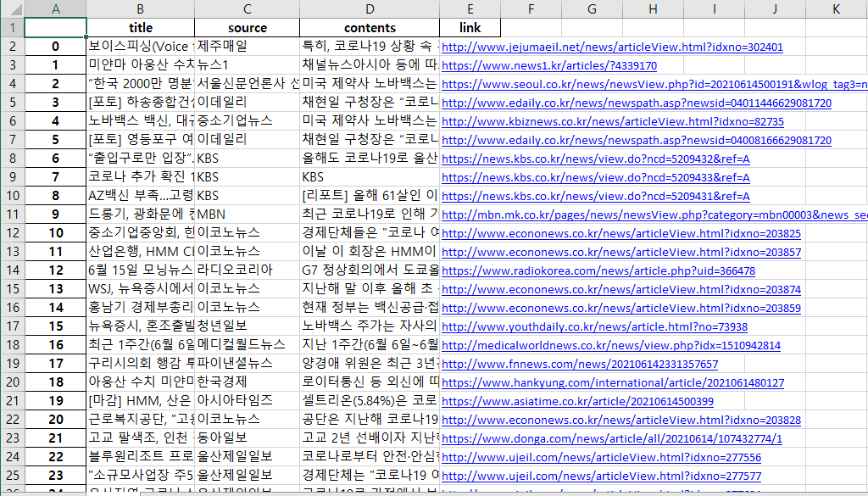Image resolution: width=868 pixels, height=496 pixels.
Task: Open the jejumaeil.net article link
Action: click(612, 47)
